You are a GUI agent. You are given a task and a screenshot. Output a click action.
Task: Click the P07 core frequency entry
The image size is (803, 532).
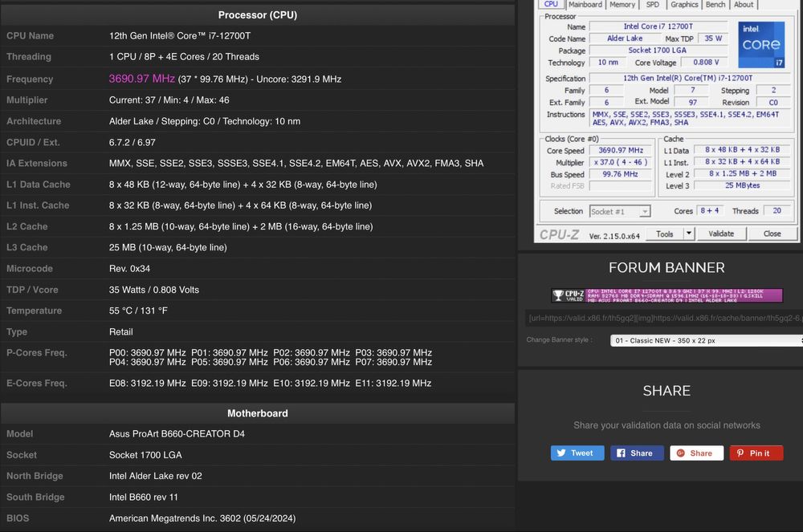click(x=393, y=362)
